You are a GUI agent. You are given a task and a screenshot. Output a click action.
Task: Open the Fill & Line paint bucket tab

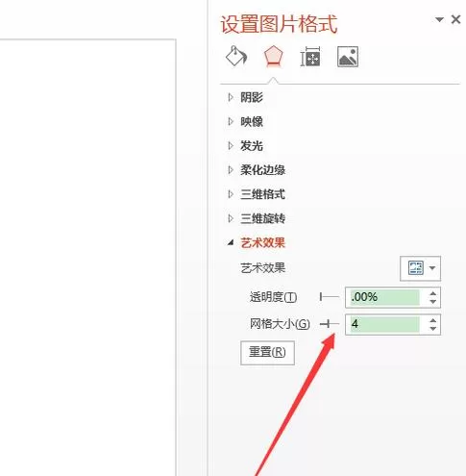pos(236,57)
